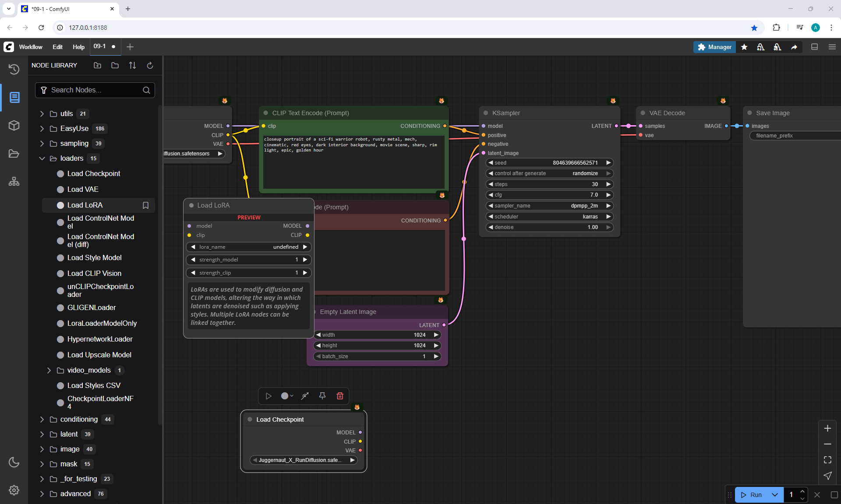The width and height of the screenshot is (841, 504).
Task: Open the Workflow menu
Action: click(31, 47)
